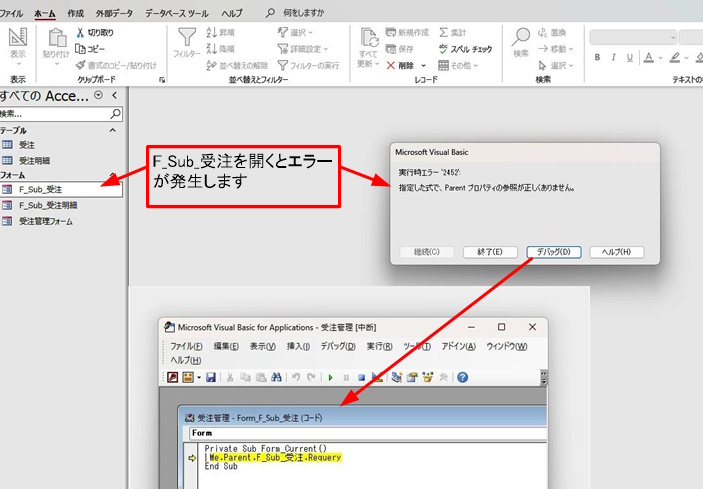
Task: Open the VBA Form object combo box
Action: 368,433
